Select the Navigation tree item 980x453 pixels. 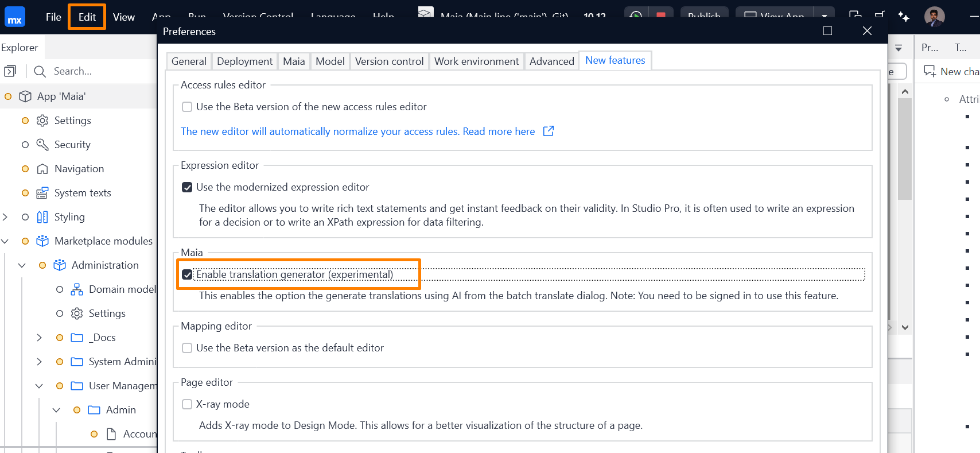(x=79, y=169)
